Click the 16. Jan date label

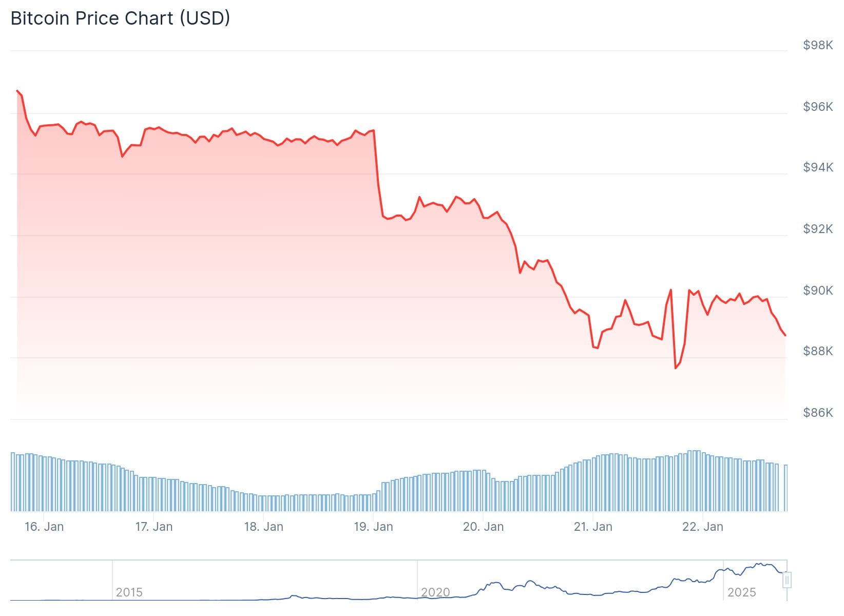point(44,527)
